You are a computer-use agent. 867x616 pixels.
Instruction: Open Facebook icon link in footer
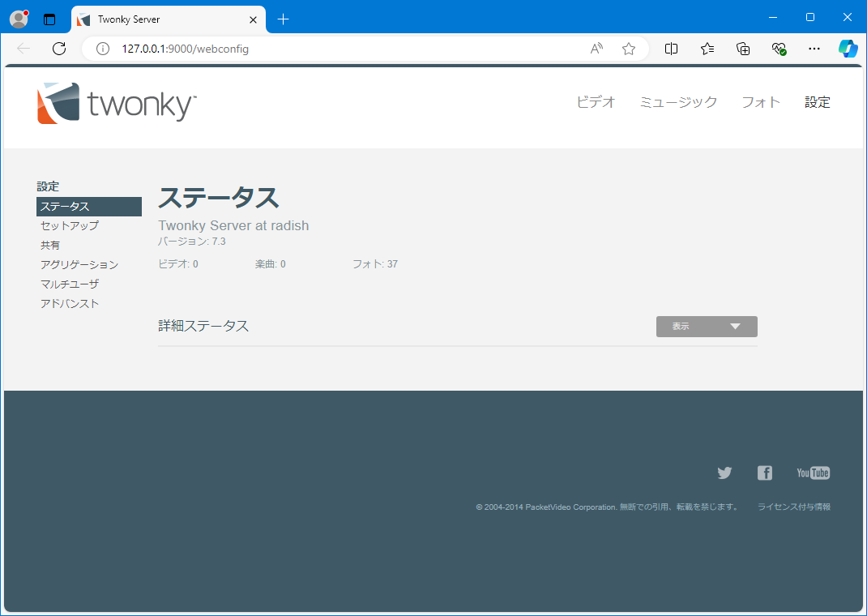[765, 473]
